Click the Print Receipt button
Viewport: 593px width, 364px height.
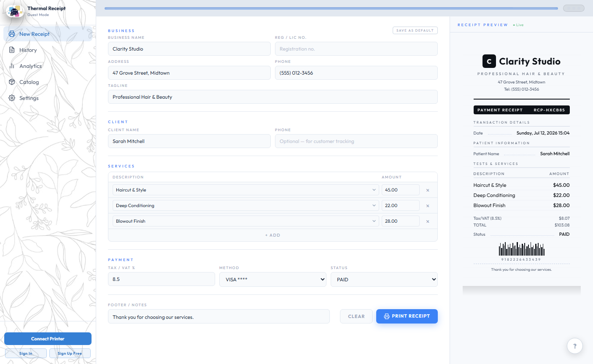pyautogui.click(x=407, y=316)
